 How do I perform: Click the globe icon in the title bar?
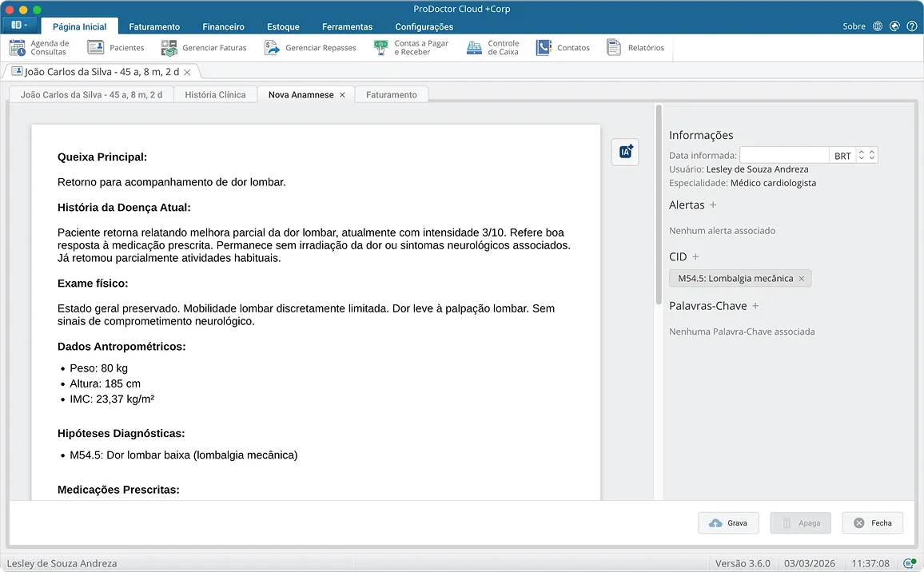(877, 26)
